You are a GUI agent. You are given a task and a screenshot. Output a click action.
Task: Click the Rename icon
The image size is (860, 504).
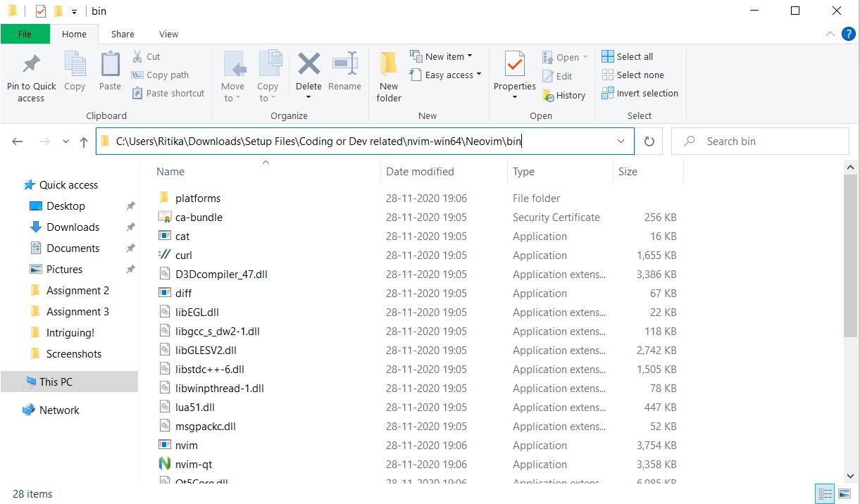[x=344, y=63]
